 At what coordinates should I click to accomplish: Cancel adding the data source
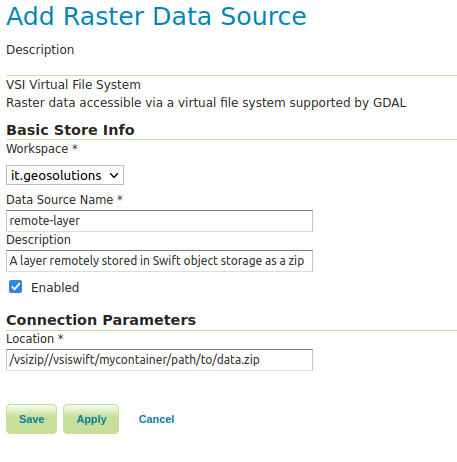click(156, 419)
